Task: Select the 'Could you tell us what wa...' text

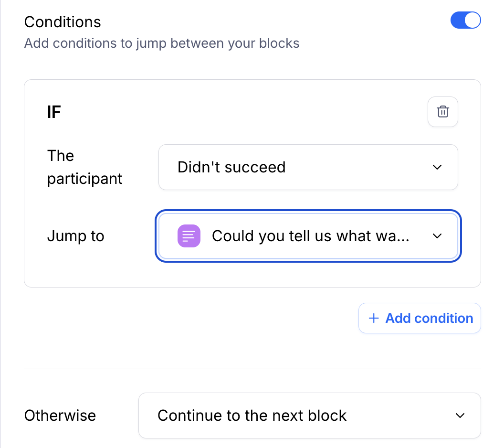Action: click(310, 236)
